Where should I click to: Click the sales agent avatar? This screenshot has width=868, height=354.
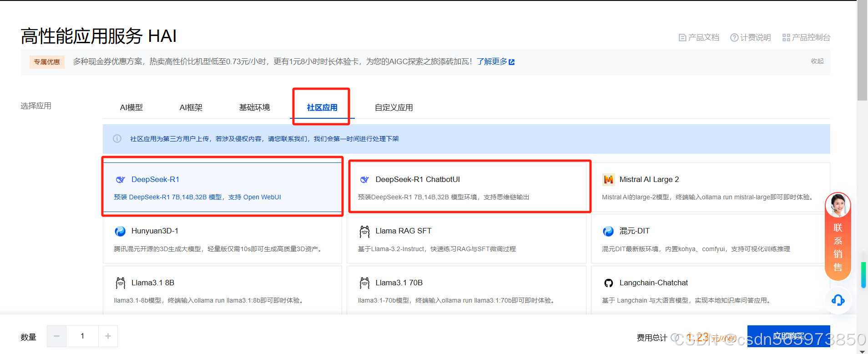tap(838, 205)
